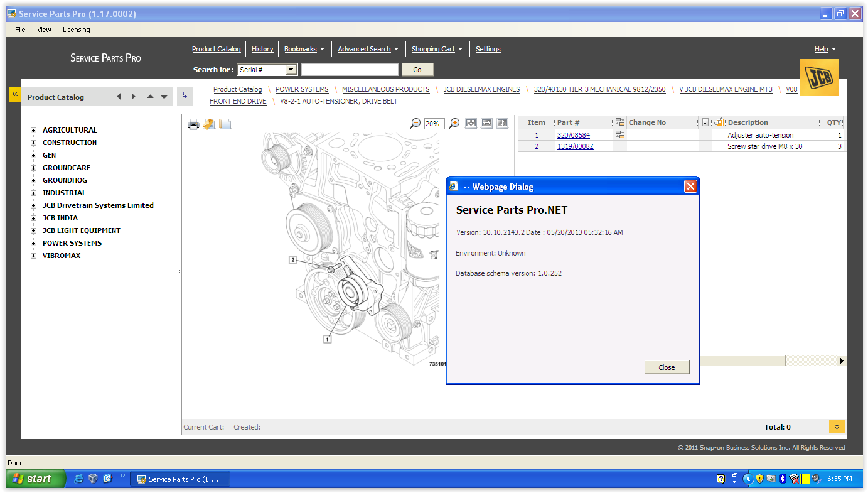Click the Bluetooth tray icon
868x493 pixels.
click(783, 479)
